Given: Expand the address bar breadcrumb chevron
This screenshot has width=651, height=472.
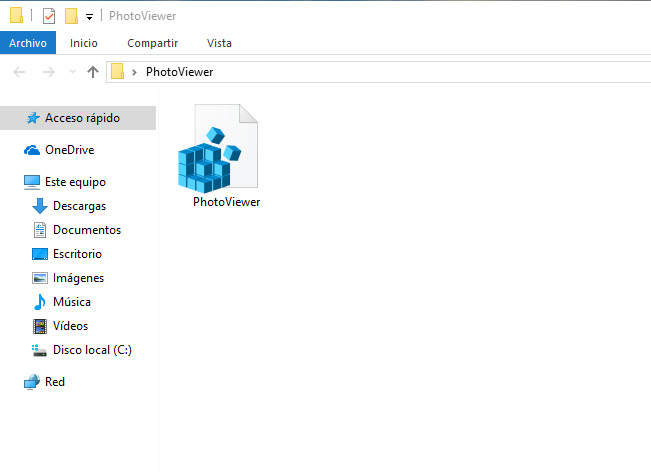Looking at the screenshot, I should coord(134,72).
